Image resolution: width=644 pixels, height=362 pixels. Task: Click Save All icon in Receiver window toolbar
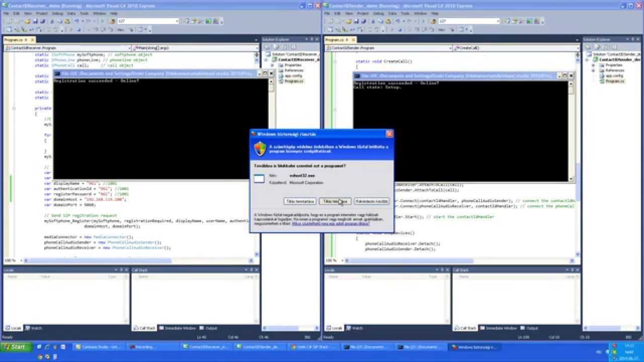42,21
